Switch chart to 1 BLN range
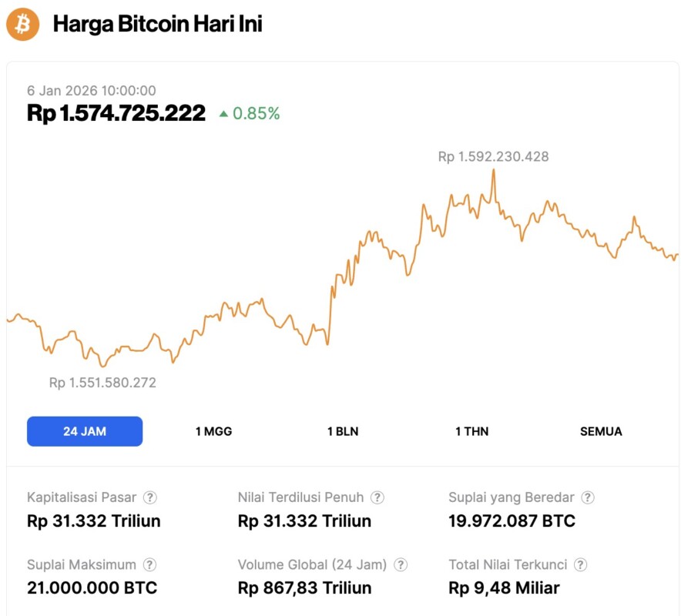This screenshot has width=681, height=616. pos(343,431)
